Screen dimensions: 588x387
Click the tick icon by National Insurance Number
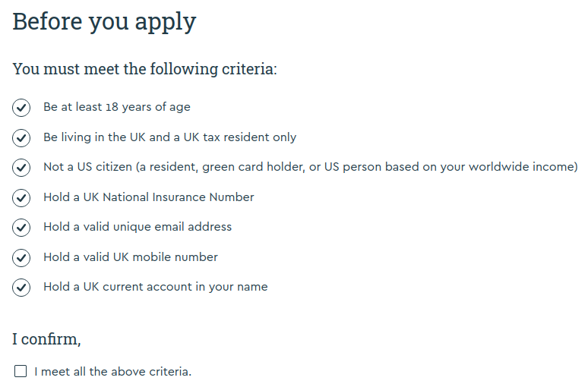point(21,198)
